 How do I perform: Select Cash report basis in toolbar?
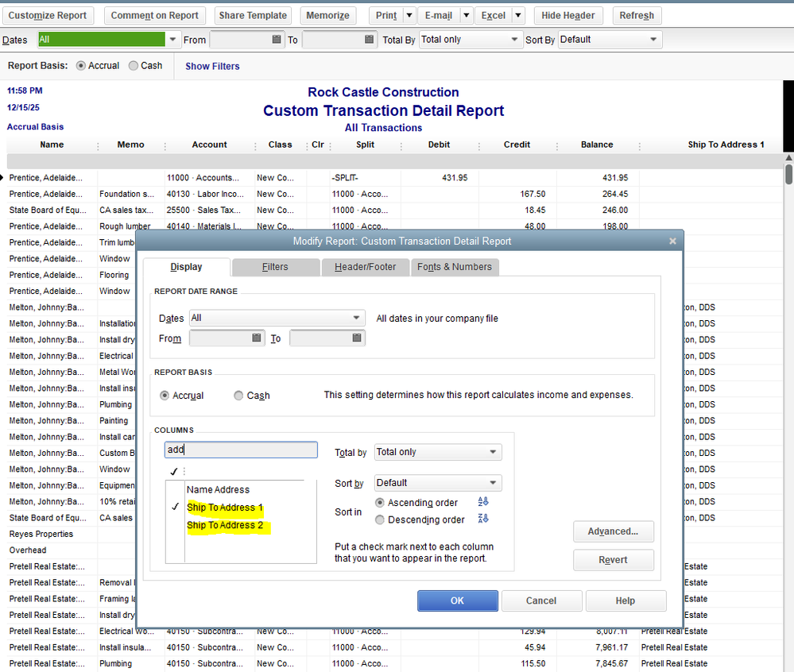[x=134, y=66]
